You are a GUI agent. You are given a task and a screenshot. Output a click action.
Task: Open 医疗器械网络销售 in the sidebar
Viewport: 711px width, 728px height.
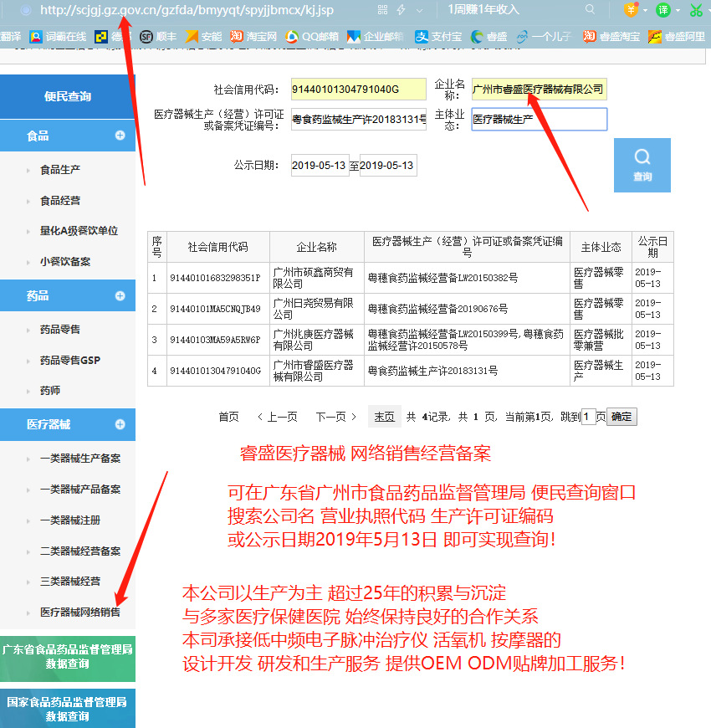click(x=80, y=612)
